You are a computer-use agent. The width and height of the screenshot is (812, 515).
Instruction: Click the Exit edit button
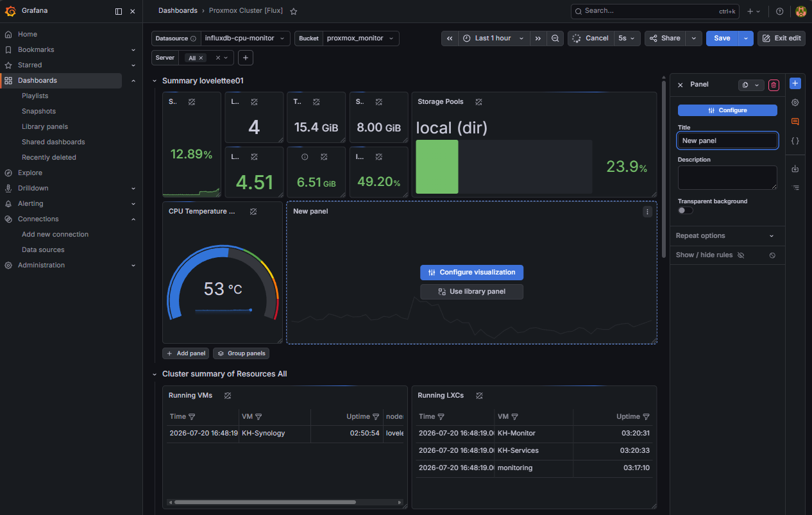(782, 38)
